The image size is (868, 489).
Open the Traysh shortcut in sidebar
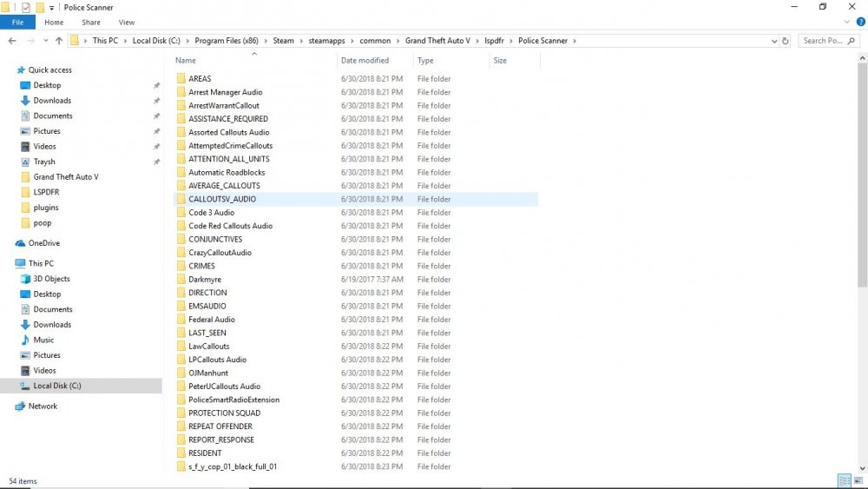pyautogui.click(x=44, y=162)
